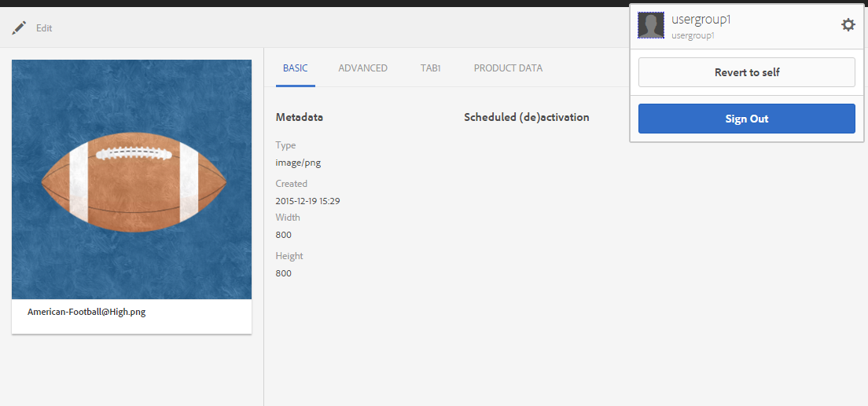
Task: Select the image/png type value
Action: (x=298, y=163)
